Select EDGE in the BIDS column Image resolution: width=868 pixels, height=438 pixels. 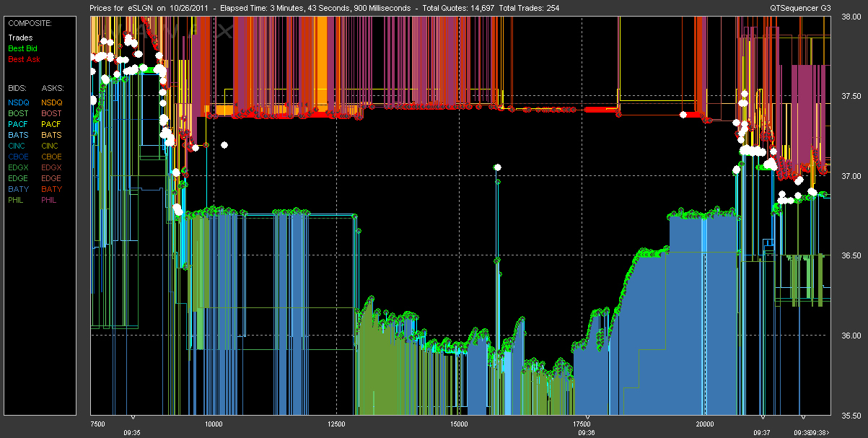(x=18, y=178)
